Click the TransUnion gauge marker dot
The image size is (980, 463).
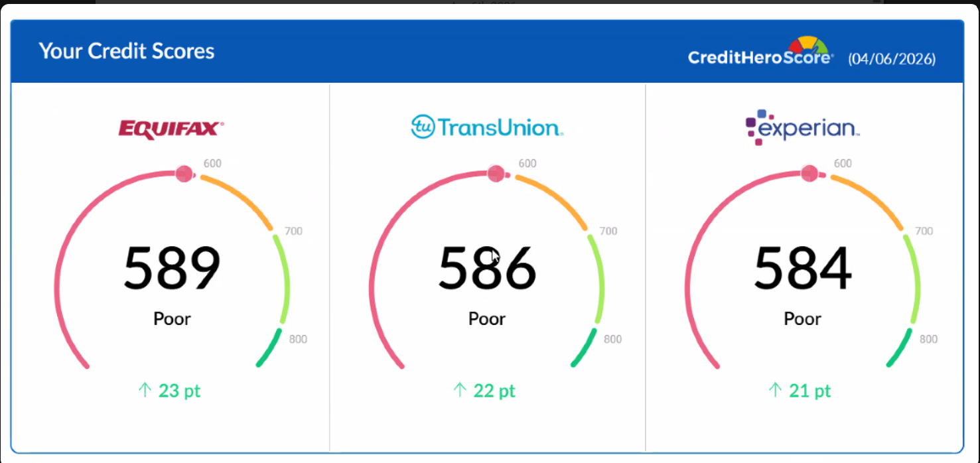[496, 174]
